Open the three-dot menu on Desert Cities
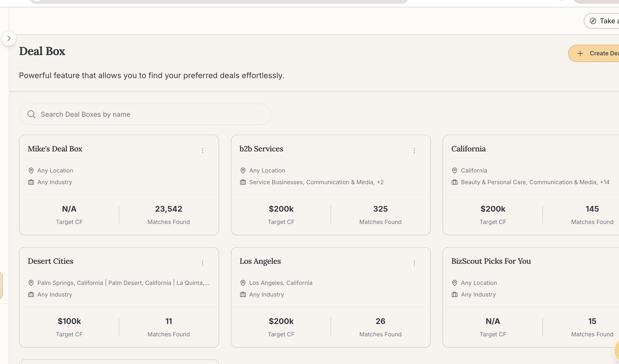 (203, 263)
